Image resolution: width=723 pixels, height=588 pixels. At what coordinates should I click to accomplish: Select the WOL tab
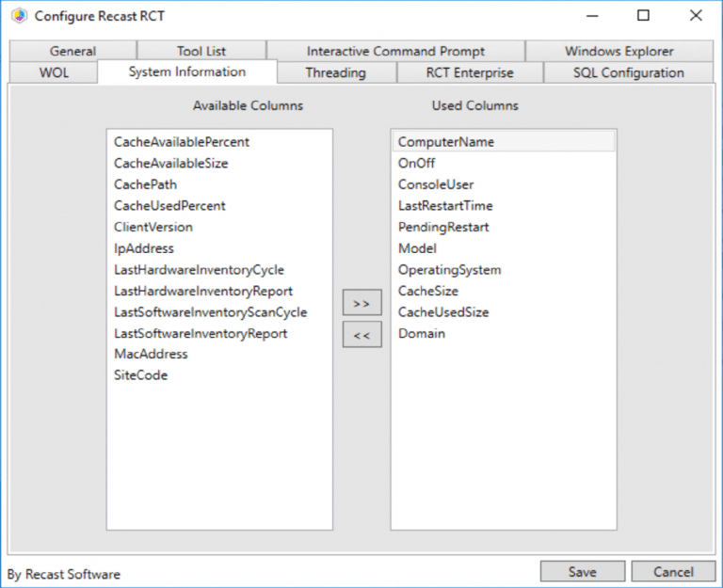54,72
